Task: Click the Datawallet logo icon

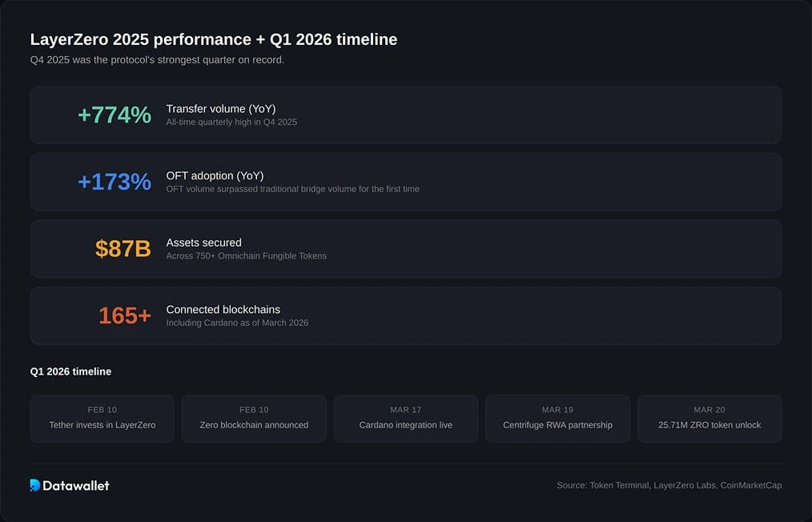Action: click(x=35, y=485)
